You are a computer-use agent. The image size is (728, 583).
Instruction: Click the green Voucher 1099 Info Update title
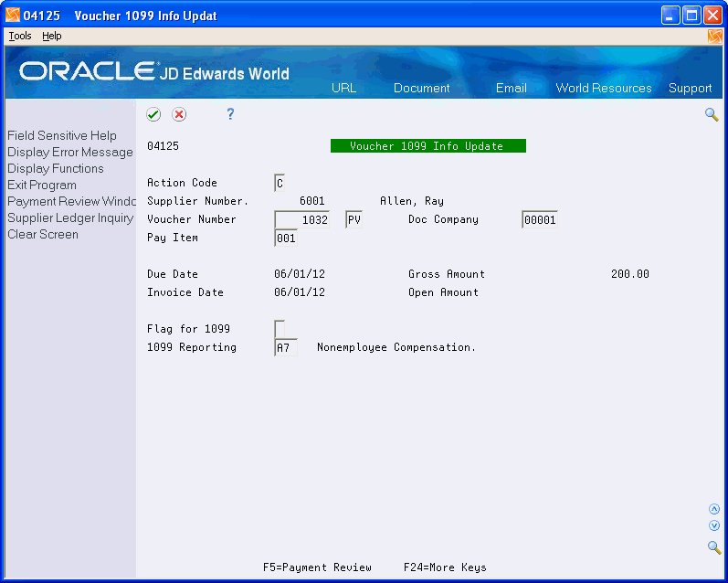click(428, 146)
